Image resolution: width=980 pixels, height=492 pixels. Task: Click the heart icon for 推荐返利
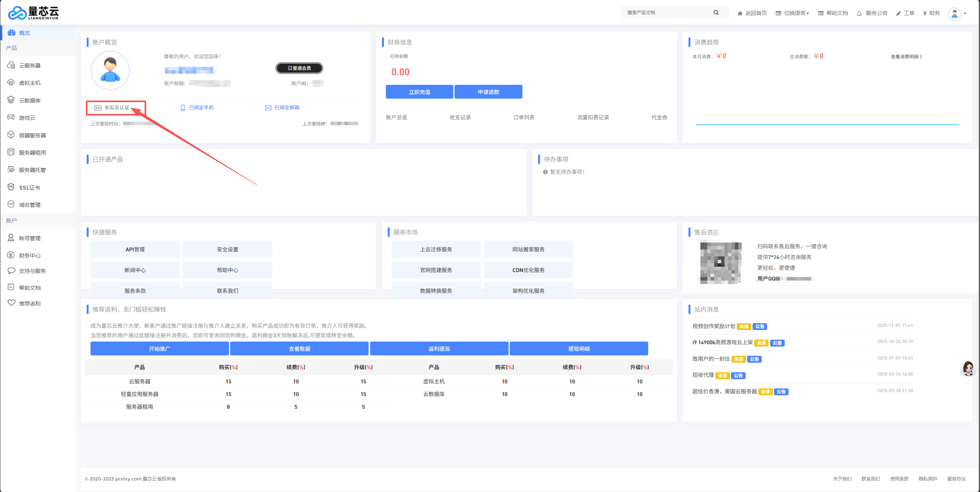12,303
